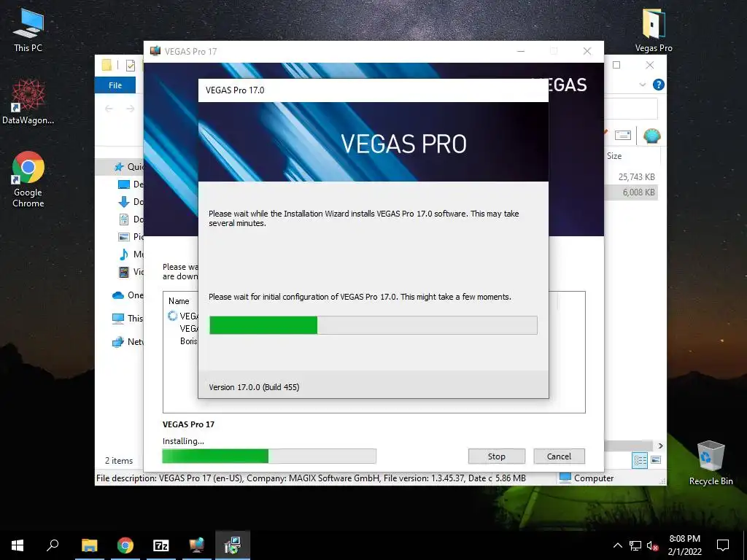Open taskbar search magnifier
747x560 pixels.
53,545
